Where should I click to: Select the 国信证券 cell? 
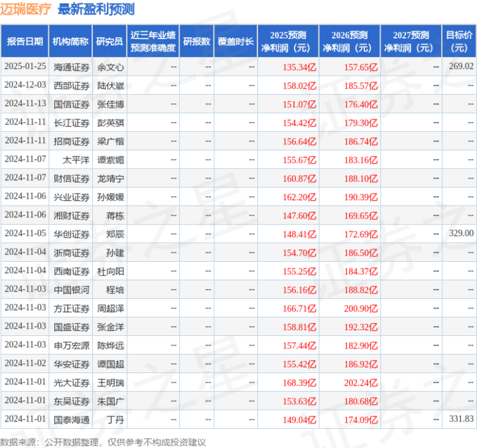pyautogui.click(x=72, y=104)
